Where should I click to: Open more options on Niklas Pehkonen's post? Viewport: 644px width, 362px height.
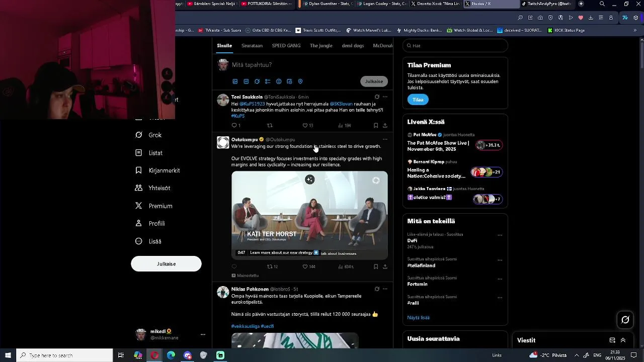tap(385, 289)
